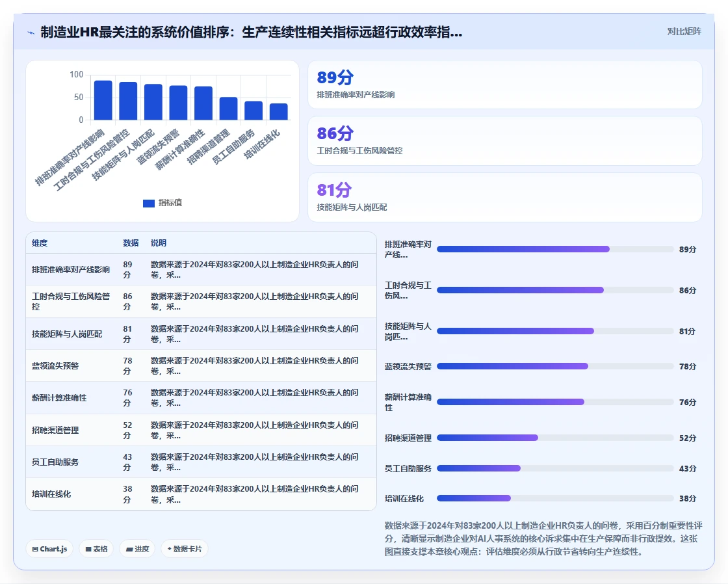This screenshot has width=728, height=584.
Task: Click the 数据卡片 chip at the bottom
Action: [x=185, y=549]
